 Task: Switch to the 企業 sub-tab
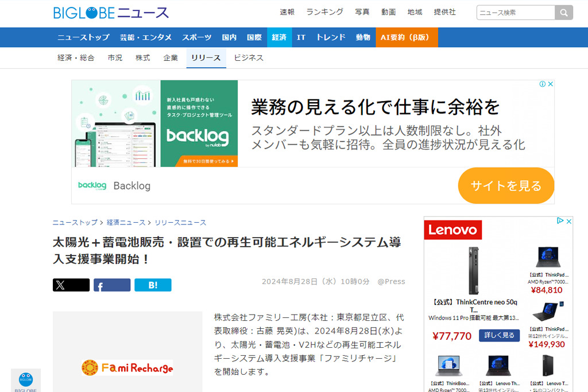pos(171,58)
